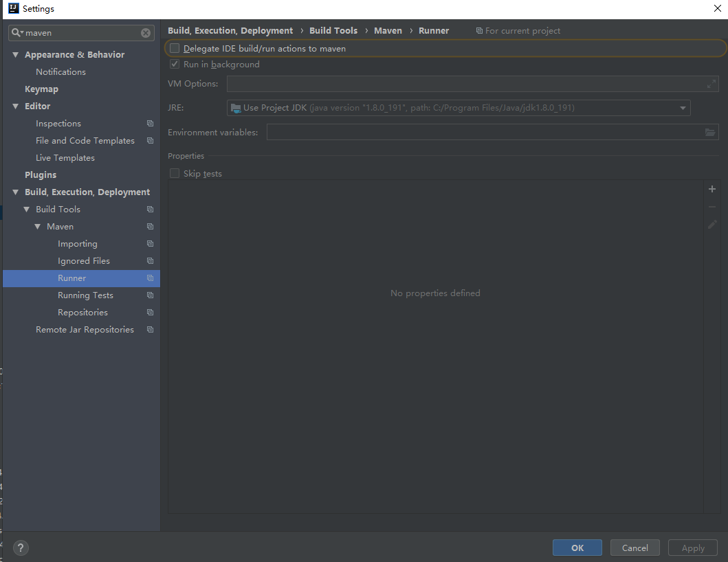Remove property with the minus icon
This screenshot has width=728, height=562.
click(x=712, y=207)
